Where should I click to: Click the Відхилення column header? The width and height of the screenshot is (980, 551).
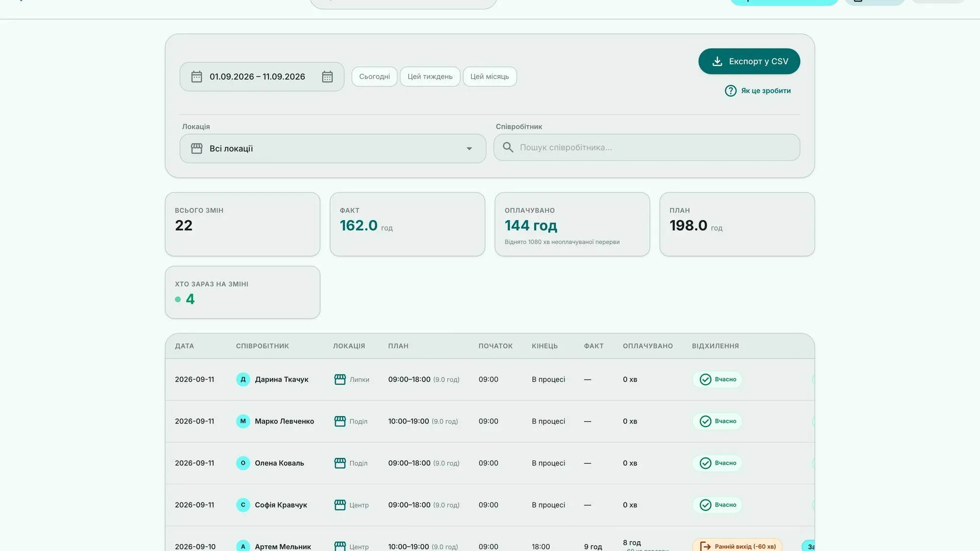point(715,346)
